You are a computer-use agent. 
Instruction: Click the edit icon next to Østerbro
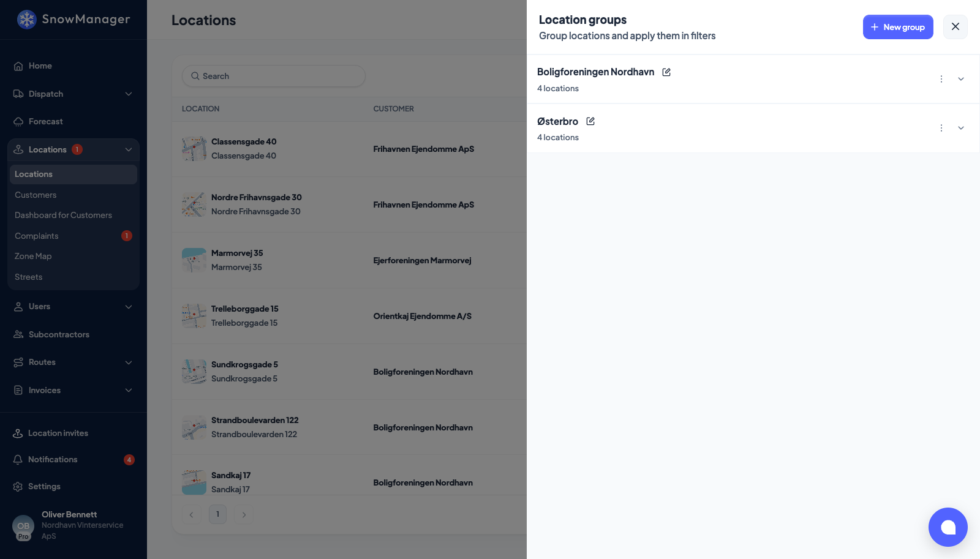pyautogui.click(x=590, y=121)
